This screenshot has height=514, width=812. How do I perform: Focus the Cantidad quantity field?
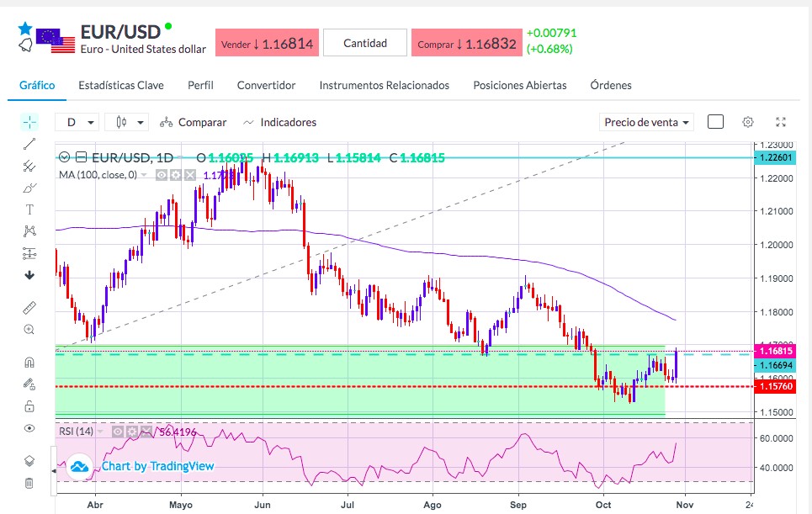coord(365,43)
